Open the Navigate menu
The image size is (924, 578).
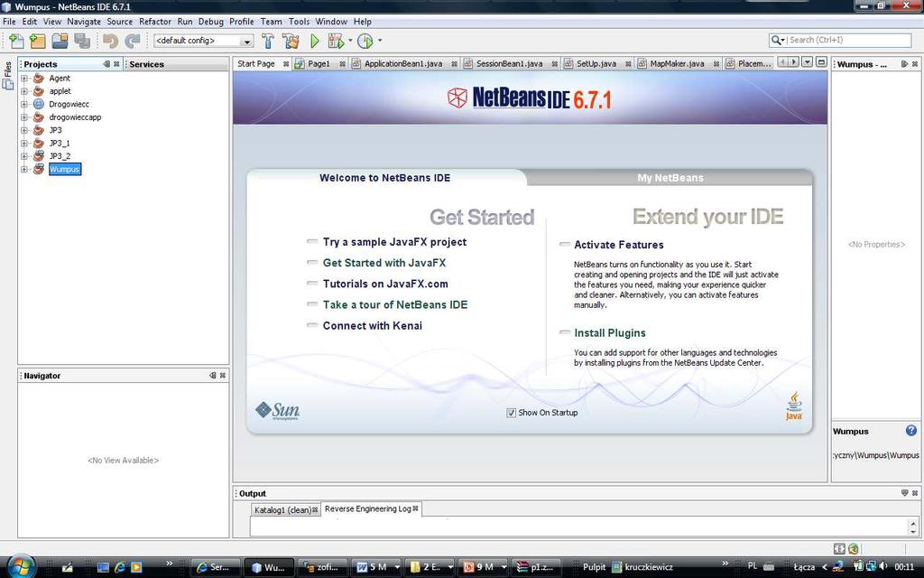[x=84, y=22]
